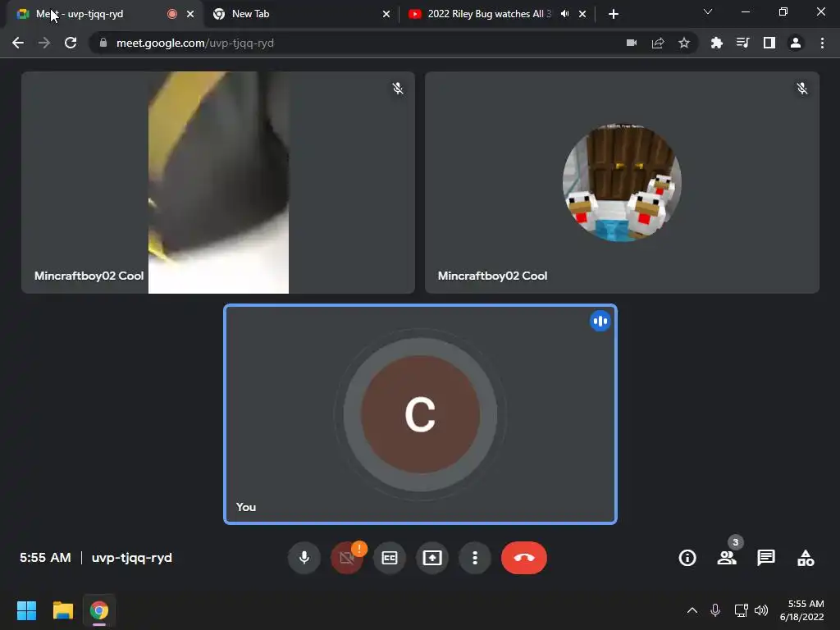The image size is (840, 630).
Task: Open the taskbar clock 6/18/2022
Action: pos(802,610)
